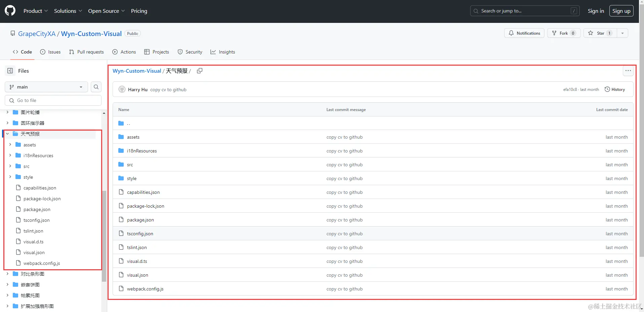Image resolution: width=644 pixels, height=312 pixels.
Task: Open the Projects tab
Action: coord(157,52)
